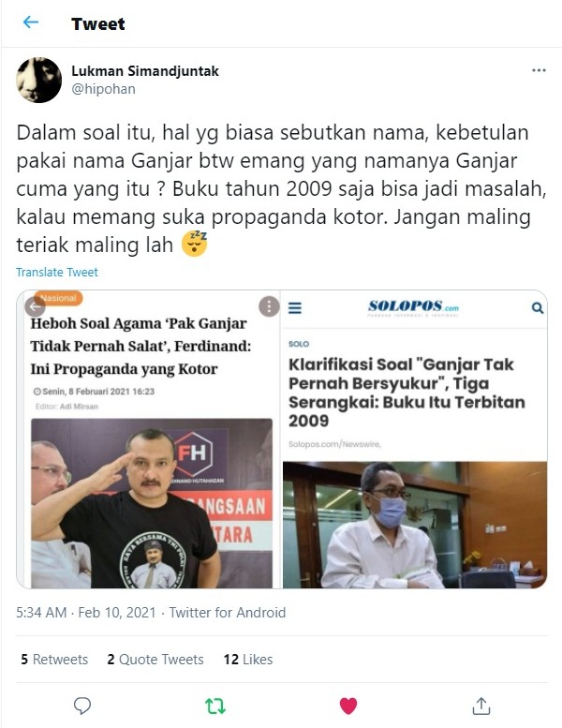Open the Twitter for Android source link
Screen dimensions: 562x728
pyautogui.click(x=228, y=613)
